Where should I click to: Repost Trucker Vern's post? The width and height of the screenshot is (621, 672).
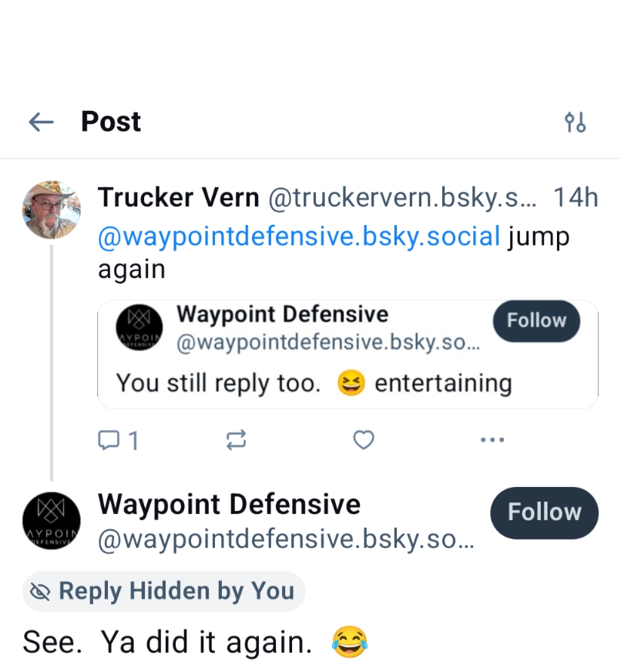(x=236, y=441)
